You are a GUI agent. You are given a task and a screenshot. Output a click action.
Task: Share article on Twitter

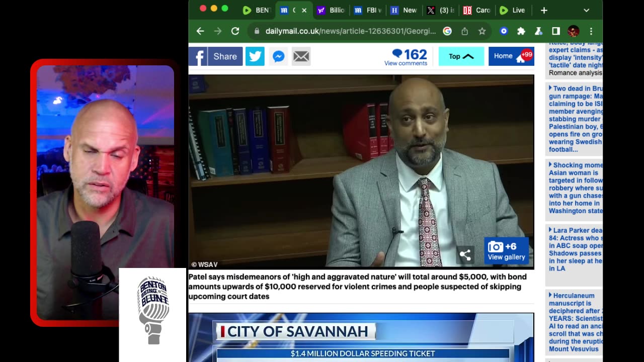tap(255, 56)
